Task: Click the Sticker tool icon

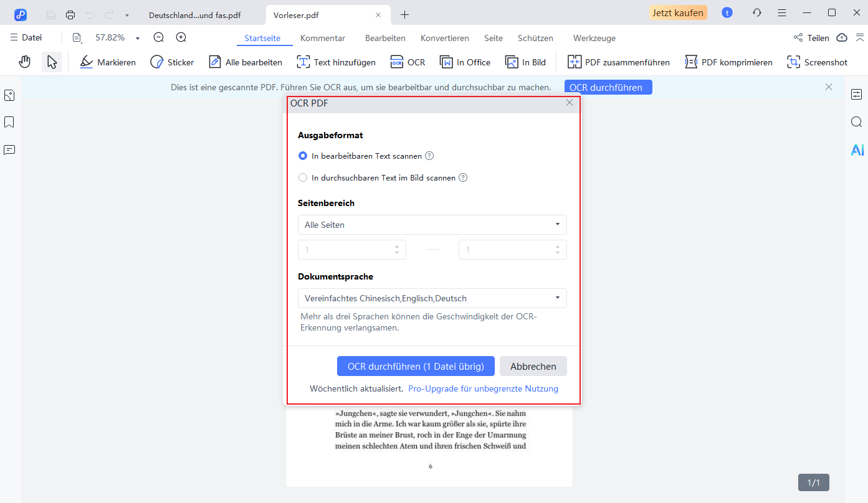Action: click(x=157, y=62)
